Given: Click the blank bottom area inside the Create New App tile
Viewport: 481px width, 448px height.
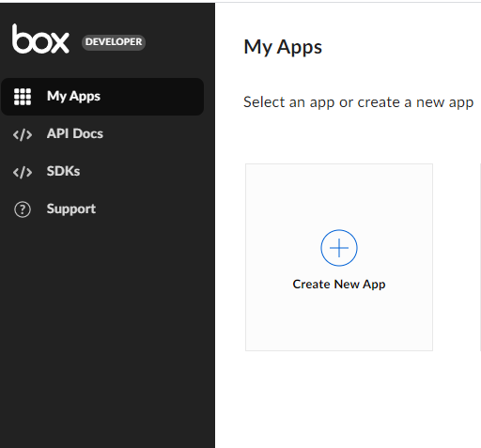Looking at the screenshot, I should pyautogui.click(x=339, y=322).
